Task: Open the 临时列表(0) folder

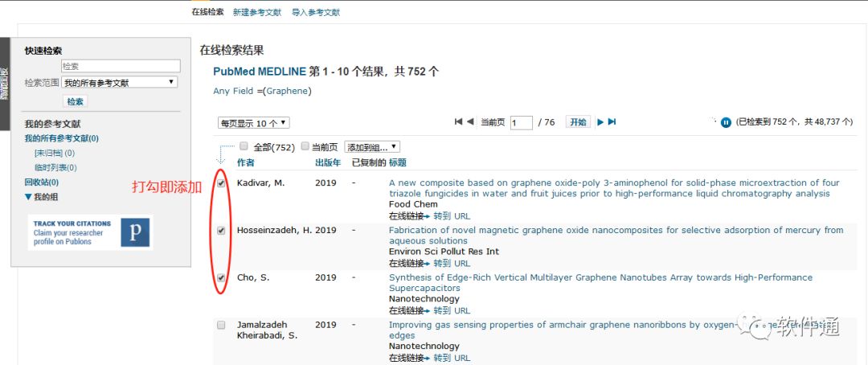Action: [x=55, y=167]
